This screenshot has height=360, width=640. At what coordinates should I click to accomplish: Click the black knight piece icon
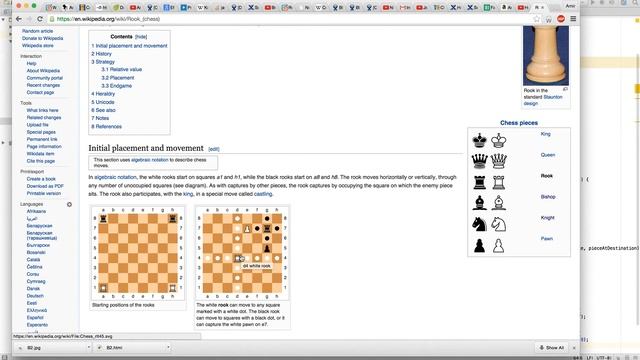click(479, 224)
